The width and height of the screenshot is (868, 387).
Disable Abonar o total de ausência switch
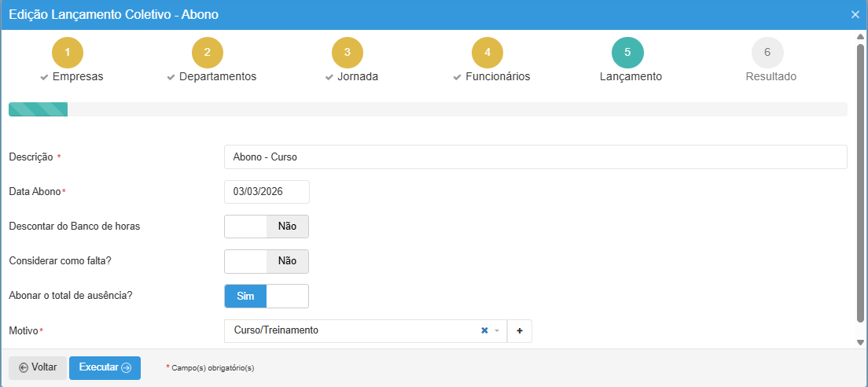tap(267, 297)
